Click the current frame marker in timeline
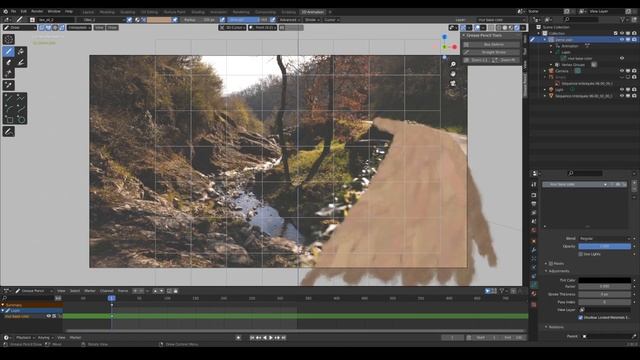 111,298
